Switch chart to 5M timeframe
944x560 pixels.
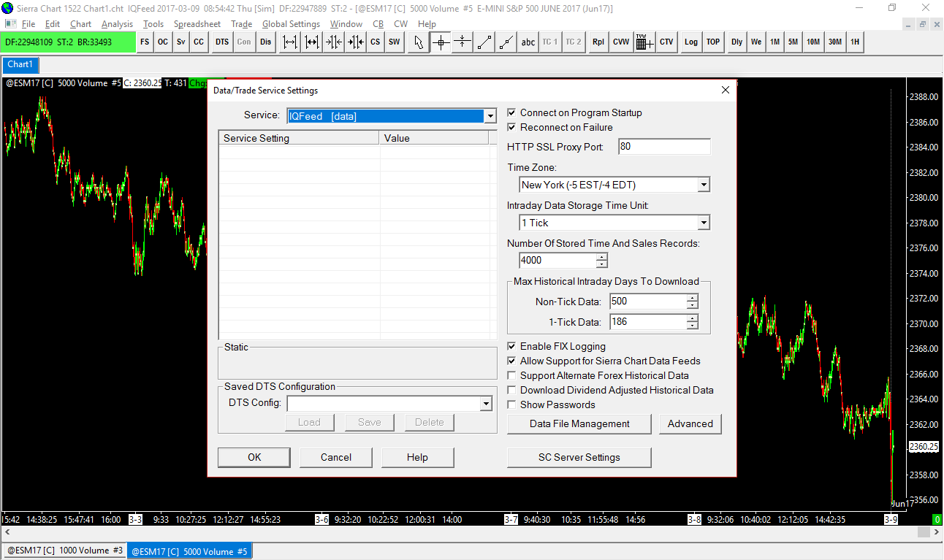pyautogui.click(x=793, y=42)
